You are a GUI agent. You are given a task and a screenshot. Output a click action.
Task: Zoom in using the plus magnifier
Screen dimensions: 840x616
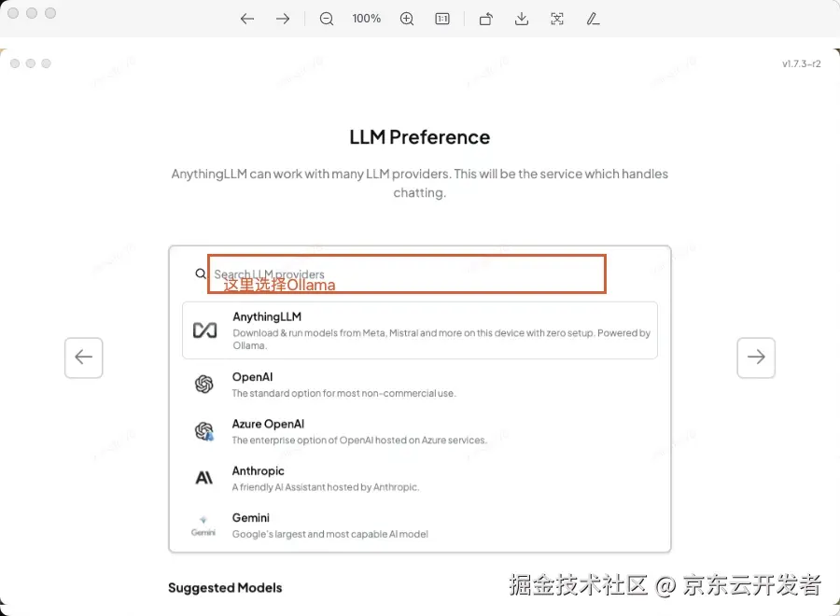407,19
